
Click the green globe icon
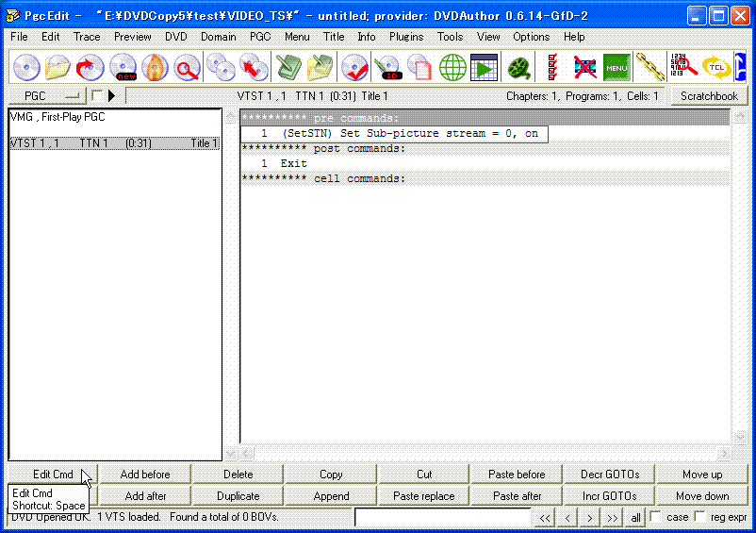(452, 67)
